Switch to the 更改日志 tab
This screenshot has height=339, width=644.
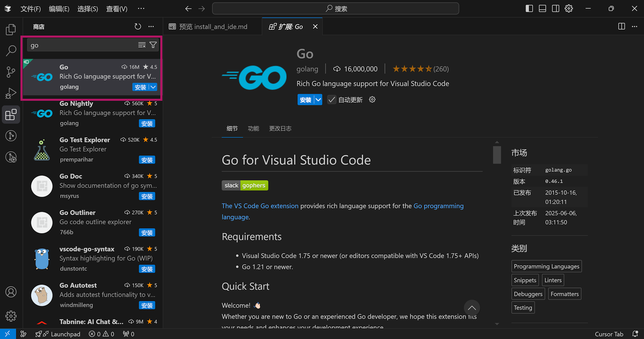(x=280, y=128)
